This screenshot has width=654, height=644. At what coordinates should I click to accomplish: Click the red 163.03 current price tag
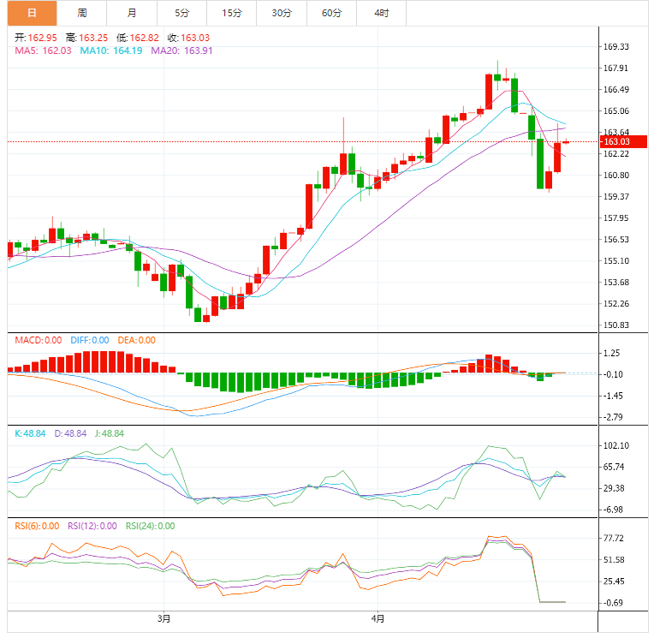[623, 142]
